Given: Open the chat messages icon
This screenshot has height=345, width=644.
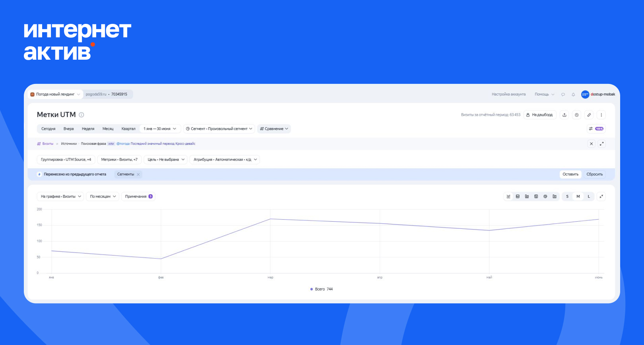Looking at the screenshot, I should (x=563, y=94).
